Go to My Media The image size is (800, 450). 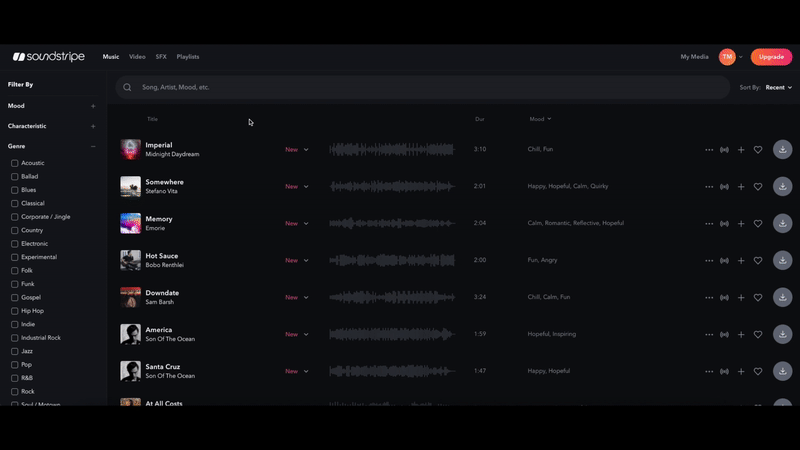(694, 57)
